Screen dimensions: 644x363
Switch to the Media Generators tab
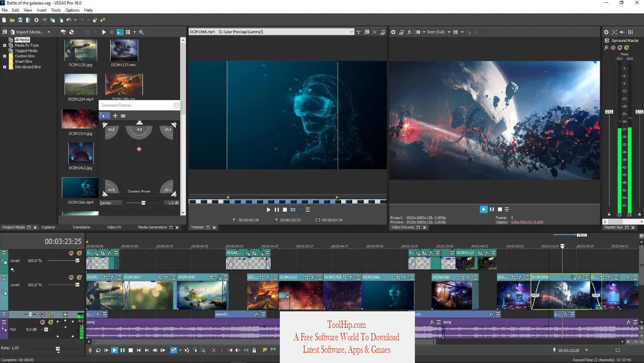(x=152, y=227)
